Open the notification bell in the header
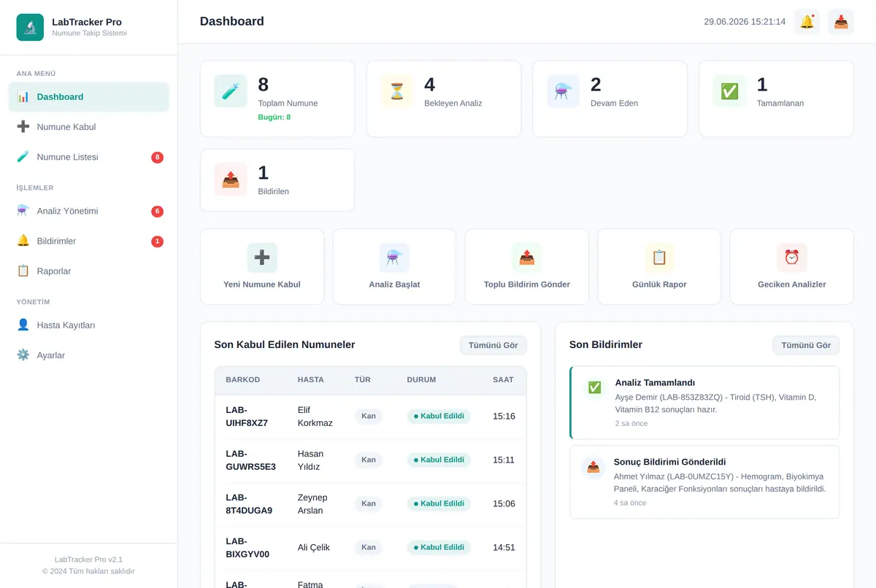 pyautogui.click(x=807, y=22)
